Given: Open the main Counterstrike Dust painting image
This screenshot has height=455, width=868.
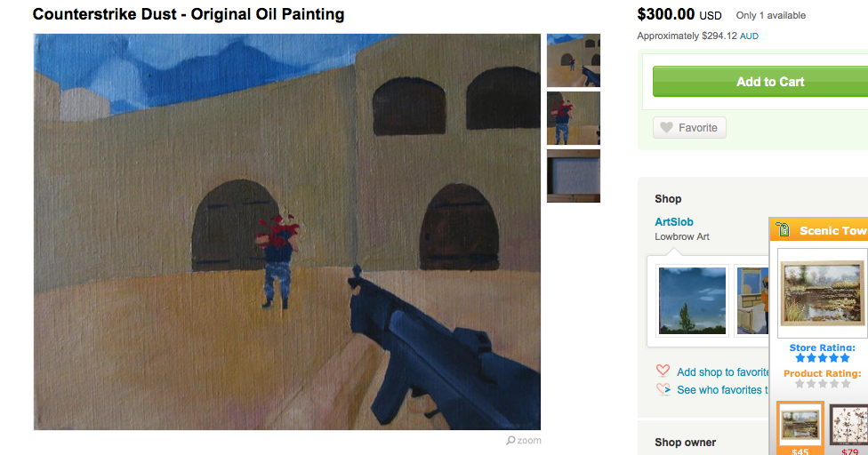Looking at the screenshot, I should coord(286,232).
